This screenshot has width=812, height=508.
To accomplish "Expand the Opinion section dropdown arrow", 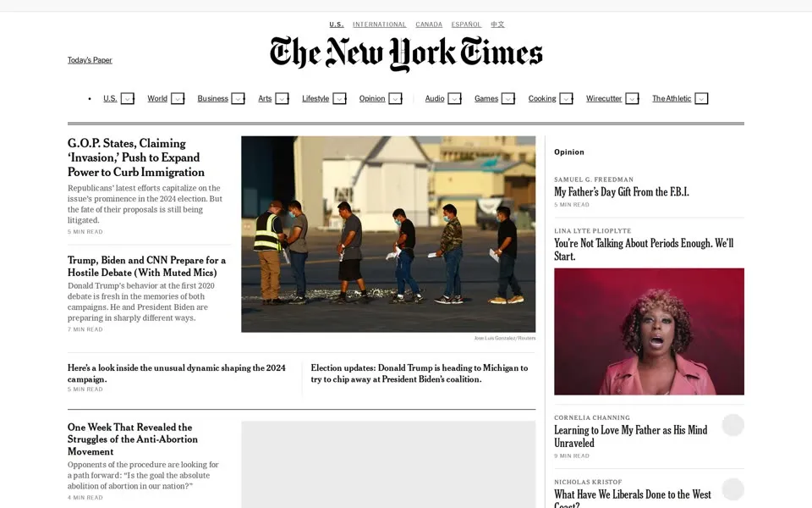I will tap(395, 98).
